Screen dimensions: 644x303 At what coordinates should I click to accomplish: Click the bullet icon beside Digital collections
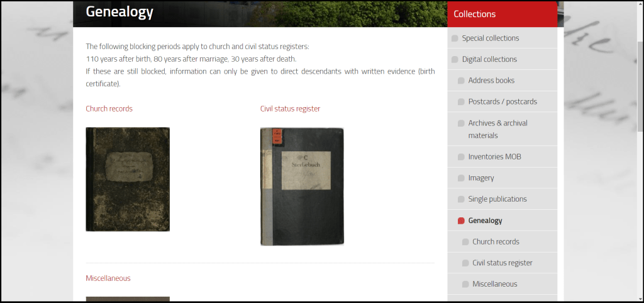tap(455, 60)
